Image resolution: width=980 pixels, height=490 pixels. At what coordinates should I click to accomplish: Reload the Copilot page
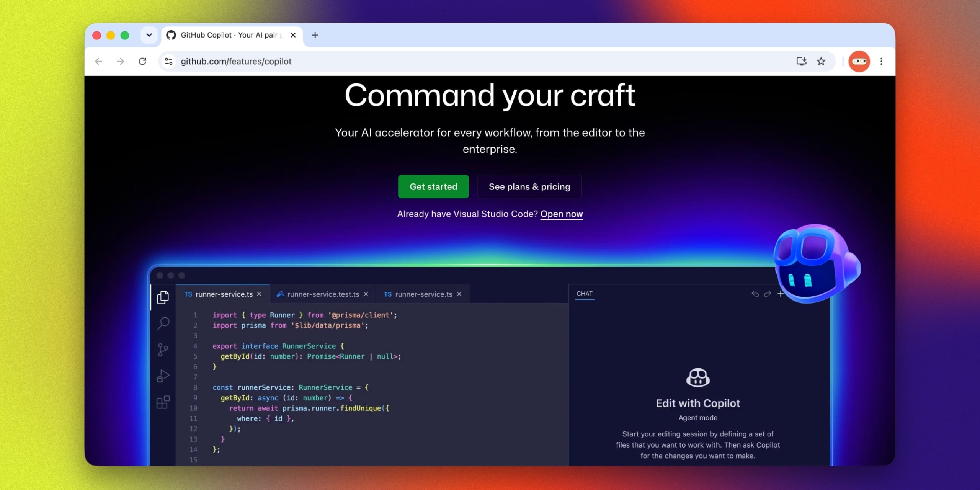pyautogui.click(x=142, y=61)
